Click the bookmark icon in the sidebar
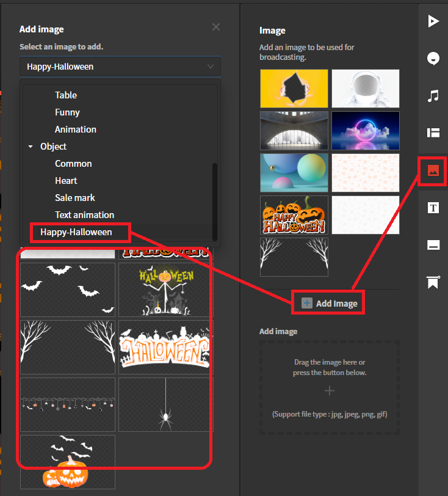 click(x=433, y=282)
